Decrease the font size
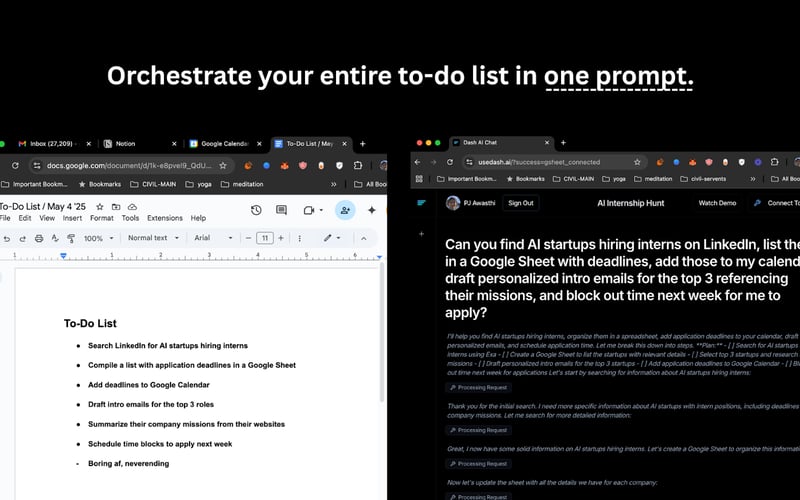Screen dimensions: 800x500 pyautogui.click(x=248, y=238)
